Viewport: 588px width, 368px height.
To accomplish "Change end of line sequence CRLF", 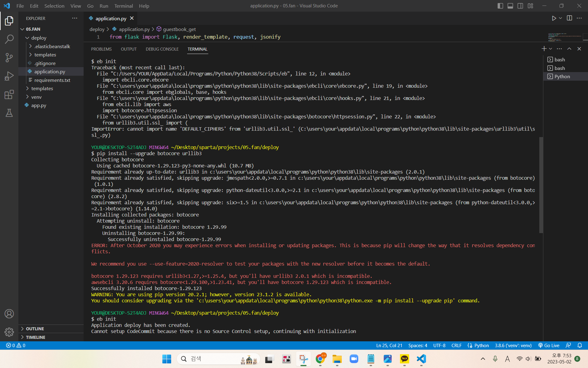I will [x=456, y=345].
